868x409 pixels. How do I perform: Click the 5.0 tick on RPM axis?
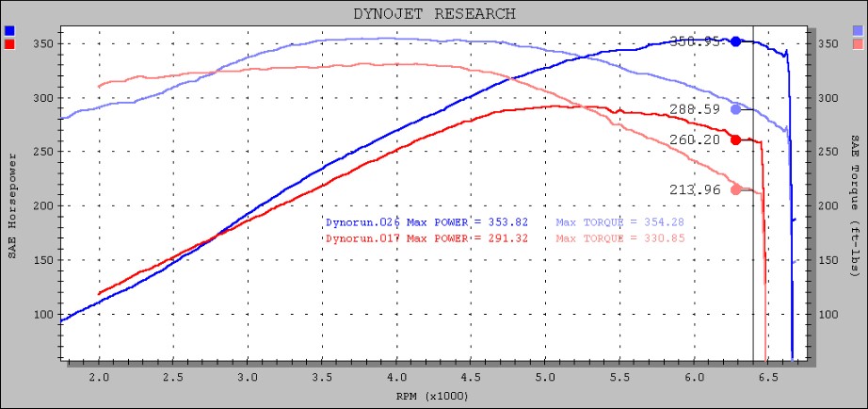tap(545, 376)
